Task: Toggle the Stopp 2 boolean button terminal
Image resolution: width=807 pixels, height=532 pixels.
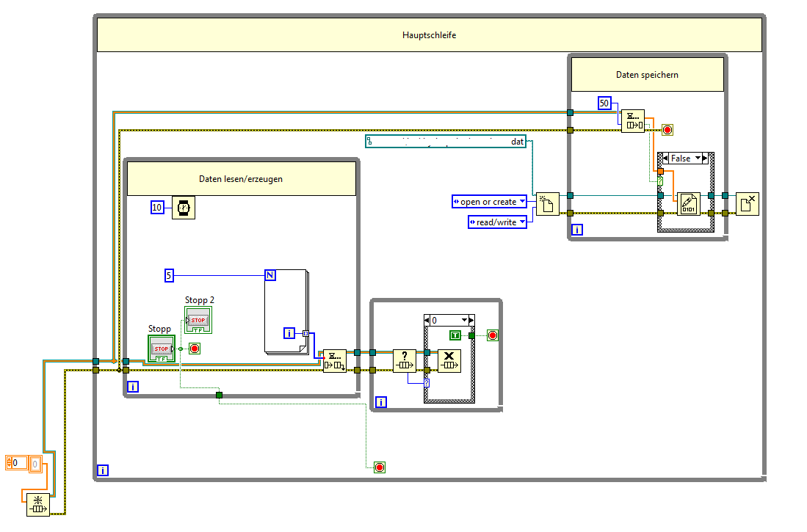Action: (x=198, y=320)
